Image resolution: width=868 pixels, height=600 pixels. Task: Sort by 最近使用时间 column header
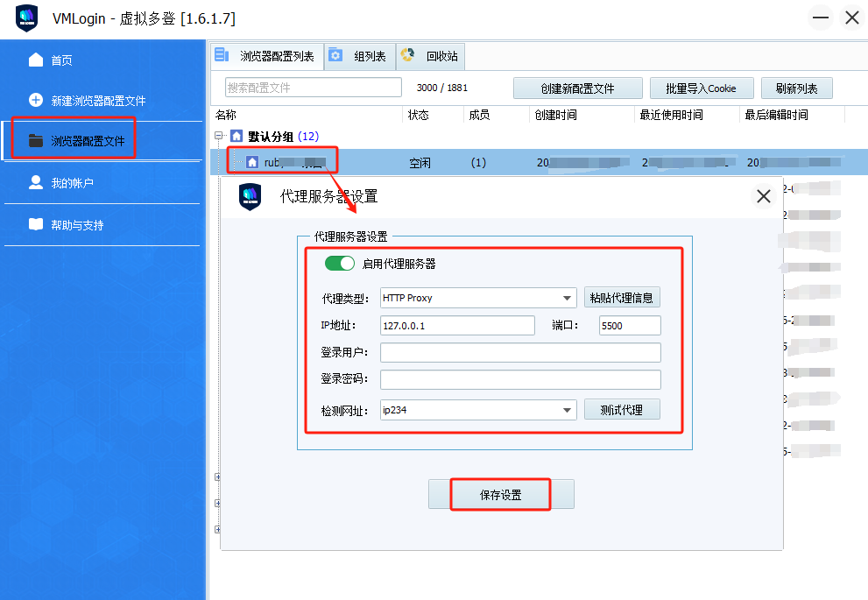click(x=672, y=115)
